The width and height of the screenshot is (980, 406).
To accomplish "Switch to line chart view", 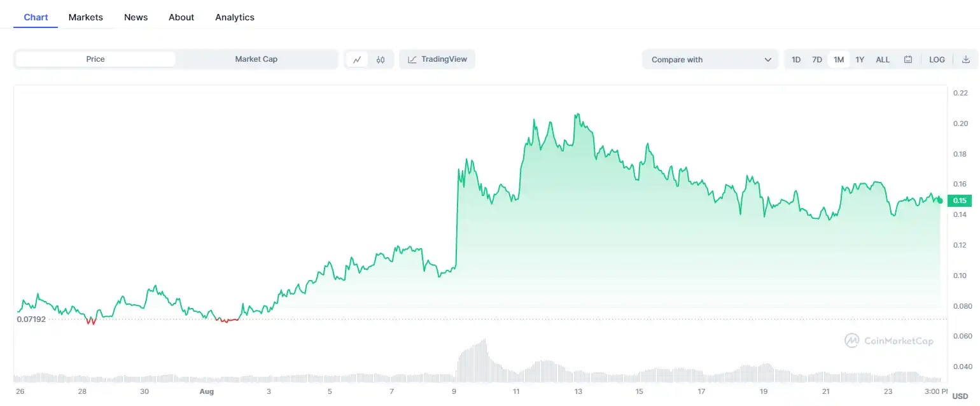I will pos(357,60).
